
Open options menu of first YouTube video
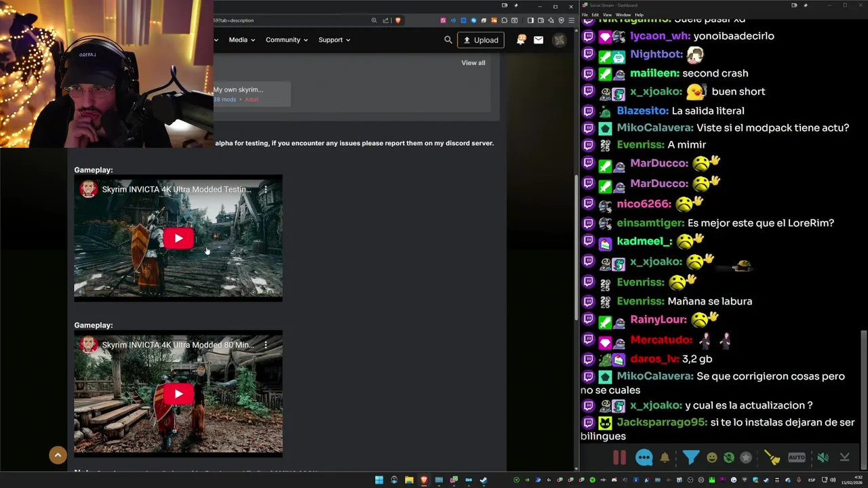tap(266, 190)
